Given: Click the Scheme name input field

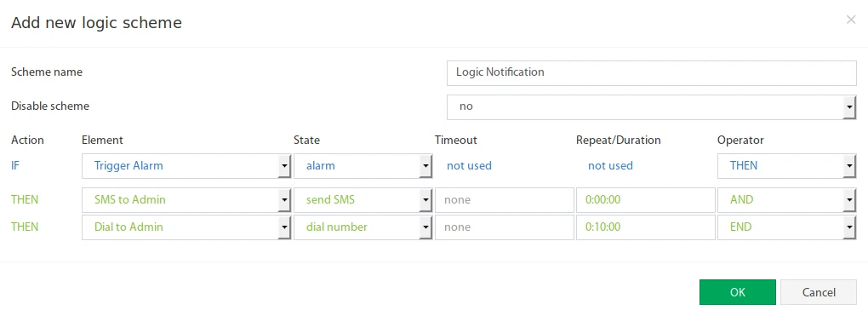Looking at the screenshot, I should point(652,72).
